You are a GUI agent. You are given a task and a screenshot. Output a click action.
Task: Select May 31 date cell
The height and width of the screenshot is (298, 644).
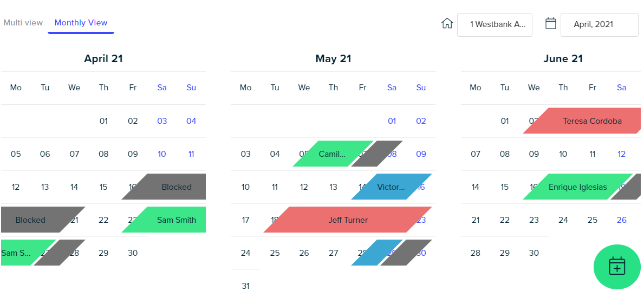coord(245,286)
